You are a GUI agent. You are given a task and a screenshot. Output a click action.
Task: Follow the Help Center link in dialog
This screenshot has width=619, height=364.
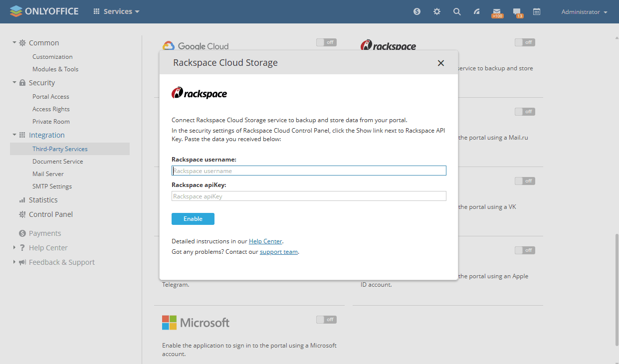(265, 241)
